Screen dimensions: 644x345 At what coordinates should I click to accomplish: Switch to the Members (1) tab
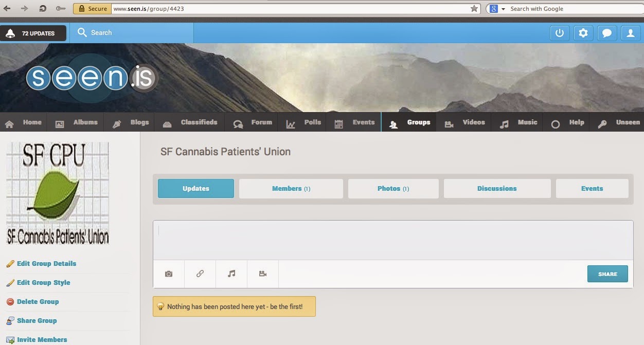(291, 189)
